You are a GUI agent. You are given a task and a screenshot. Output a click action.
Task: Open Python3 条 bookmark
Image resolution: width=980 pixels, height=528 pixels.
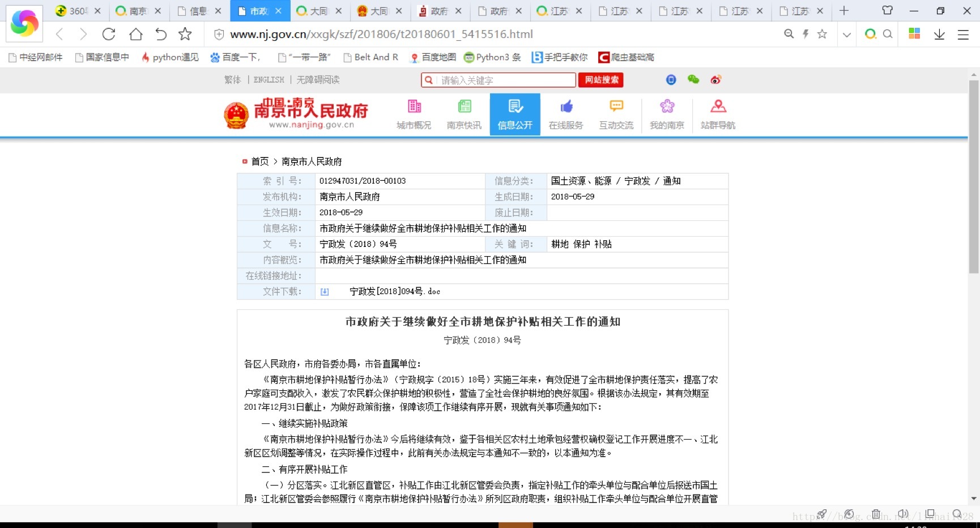click(x=493, y=57)
